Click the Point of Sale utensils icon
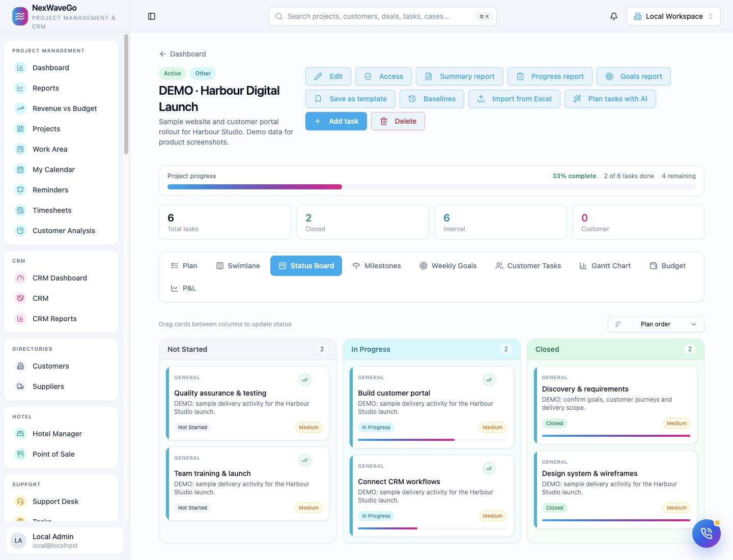The height and width of the screenshot is (560, 733). 20,454
